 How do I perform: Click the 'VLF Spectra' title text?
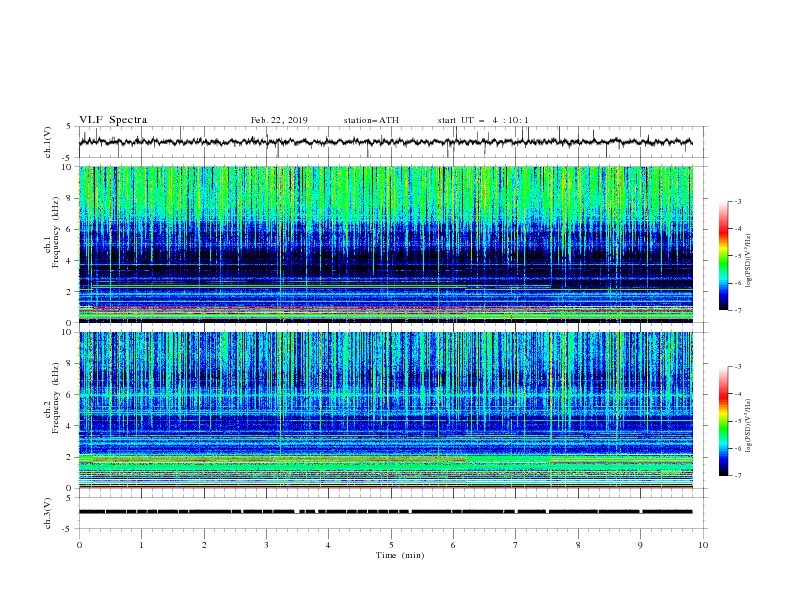(113, 120)
